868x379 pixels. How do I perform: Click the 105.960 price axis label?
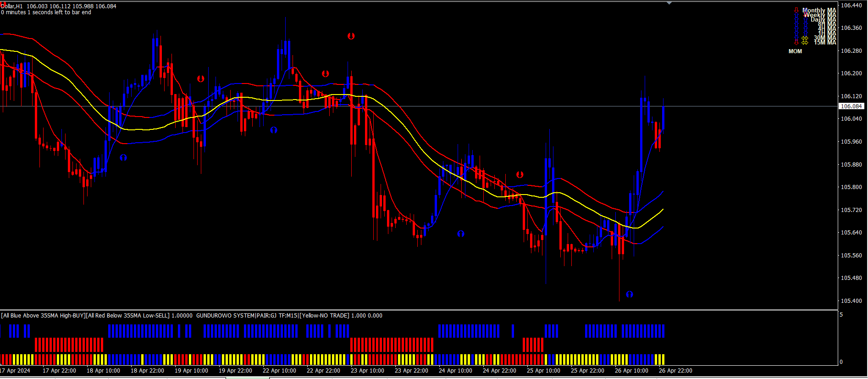851,142
